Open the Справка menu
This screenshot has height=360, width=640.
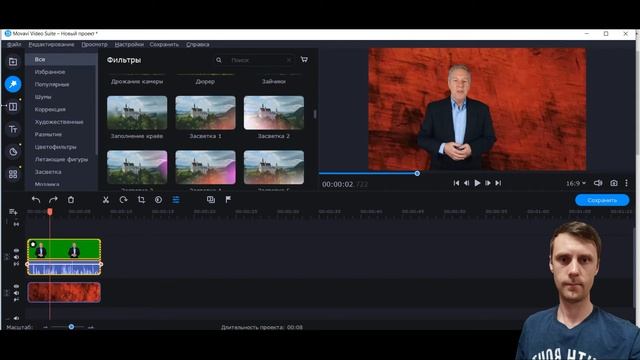pyautogui.click(x=198, y=44)
